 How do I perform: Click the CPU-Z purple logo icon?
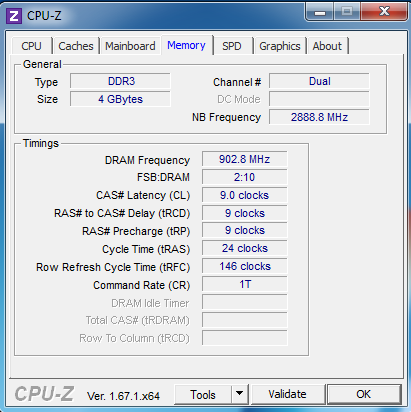tap(14, 16)
